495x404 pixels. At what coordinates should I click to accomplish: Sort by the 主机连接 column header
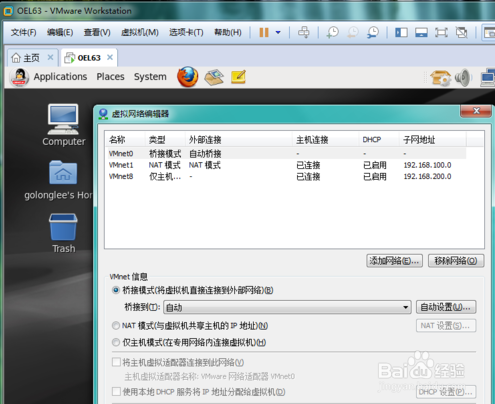click(x=325, y=140)
